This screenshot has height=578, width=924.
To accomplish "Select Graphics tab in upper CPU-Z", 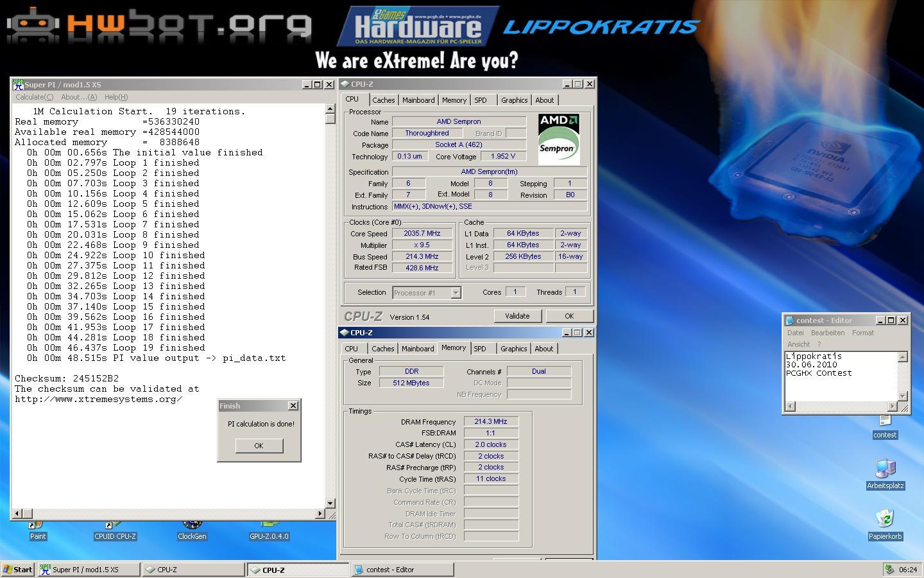I will tap(514, 100).
